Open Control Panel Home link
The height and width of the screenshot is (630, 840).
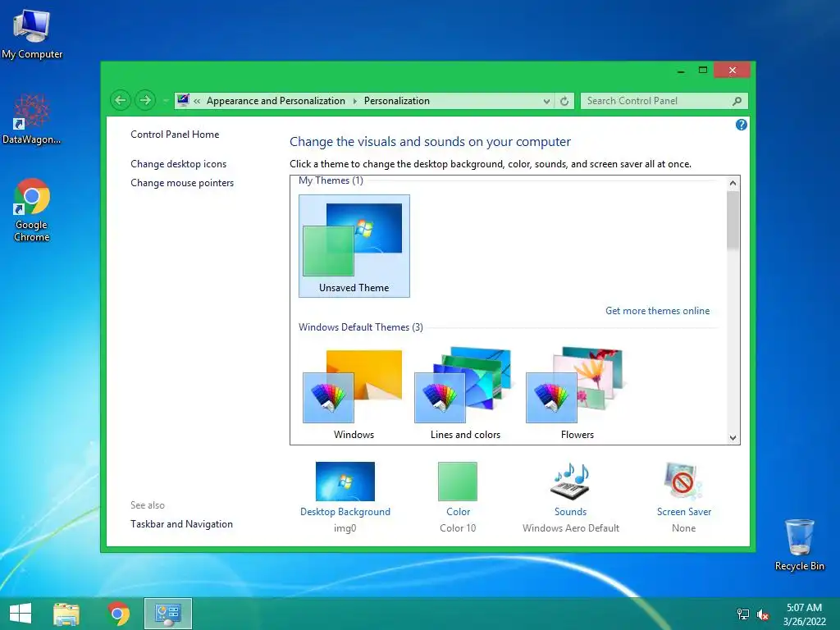(175, 135)
